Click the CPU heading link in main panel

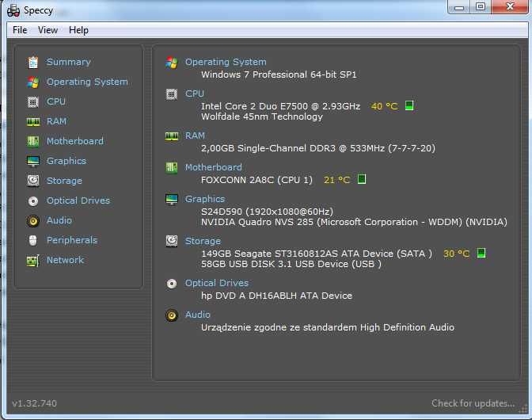coord(195,94)
